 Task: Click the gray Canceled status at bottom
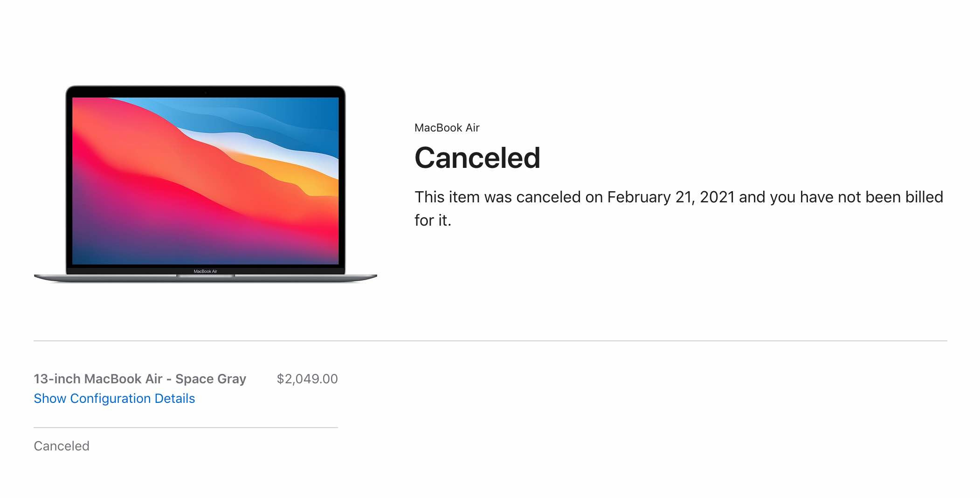pyautogui.click(x=62, y=446)
